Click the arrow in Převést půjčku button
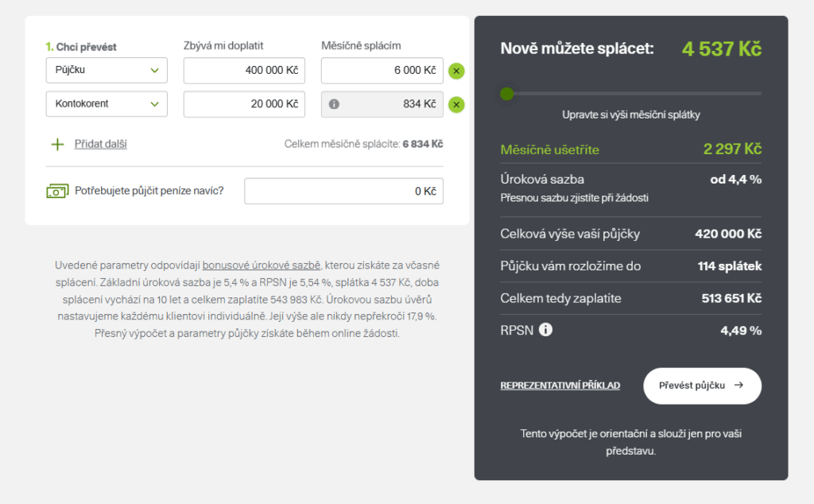Screen dimensions: 814x504 tap(738, 386)
